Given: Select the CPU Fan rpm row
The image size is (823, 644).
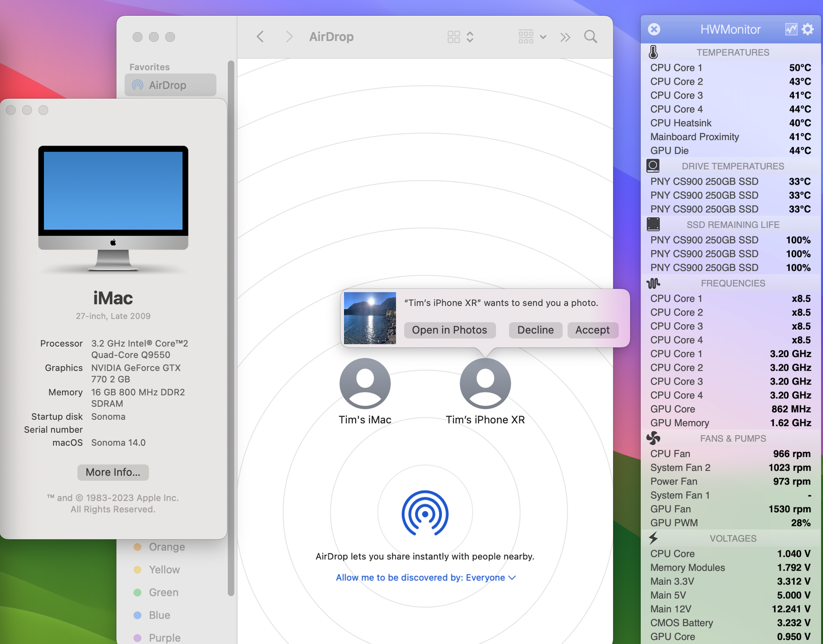Looking at the screenshot, I should (731, 453).
